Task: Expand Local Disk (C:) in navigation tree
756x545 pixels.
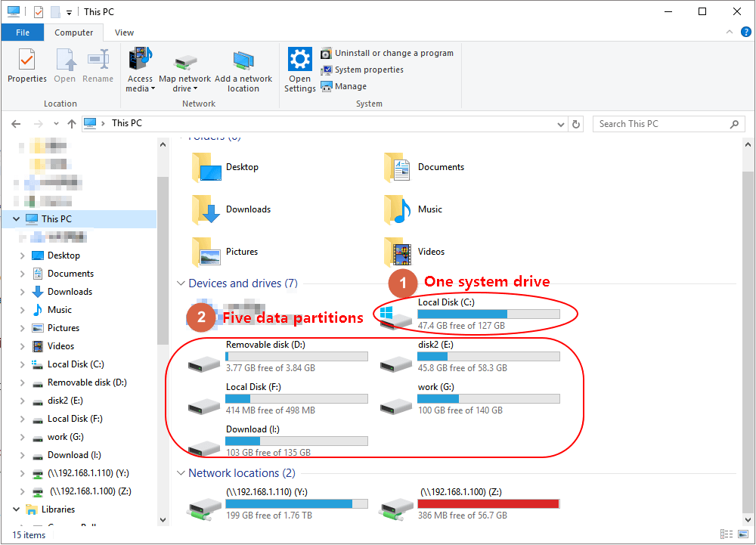Action: (22, 364)
